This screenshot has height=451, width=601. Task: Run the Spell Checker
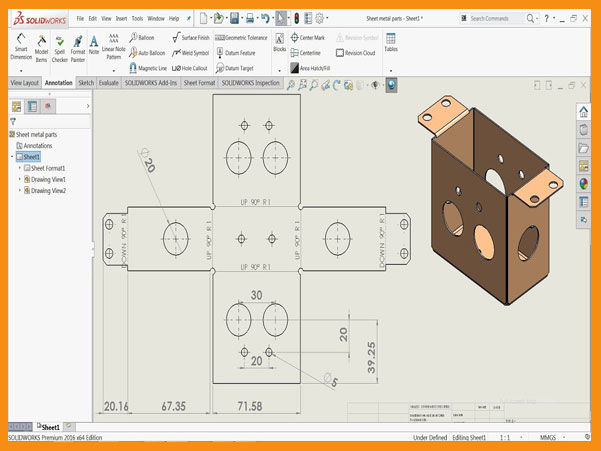(59, 48)
